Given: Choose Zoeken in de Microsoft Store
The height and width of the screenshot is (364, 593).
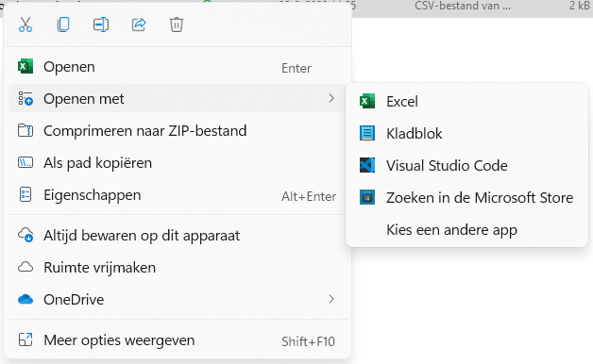Looking at the screenshot, I should 467,198.
